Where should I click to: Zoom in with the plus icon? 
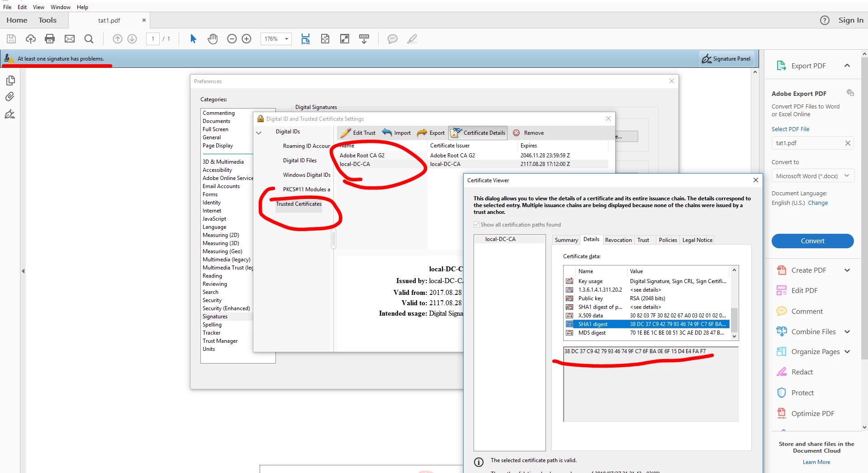(247, 39)
